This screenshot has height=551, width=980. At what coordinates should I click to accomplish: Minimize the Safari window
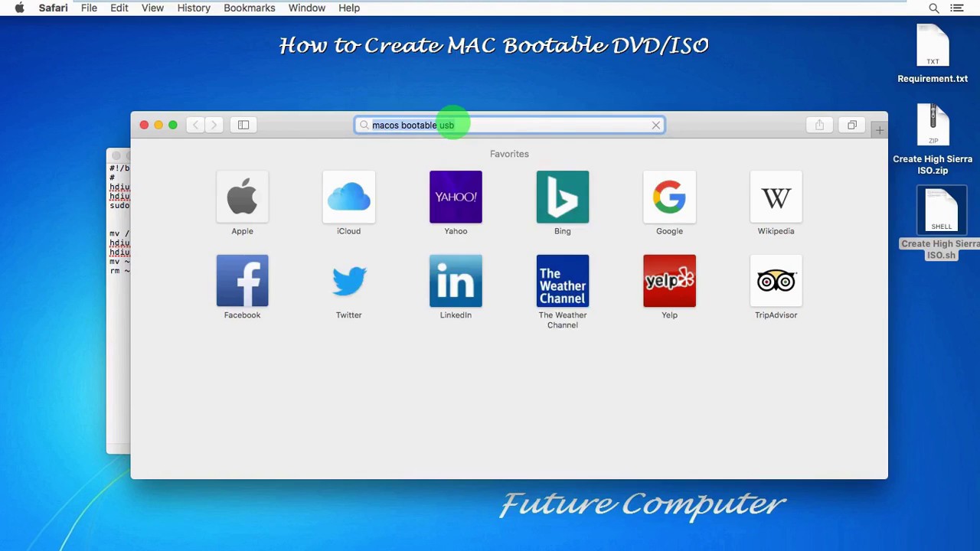[x=158, y=125]
